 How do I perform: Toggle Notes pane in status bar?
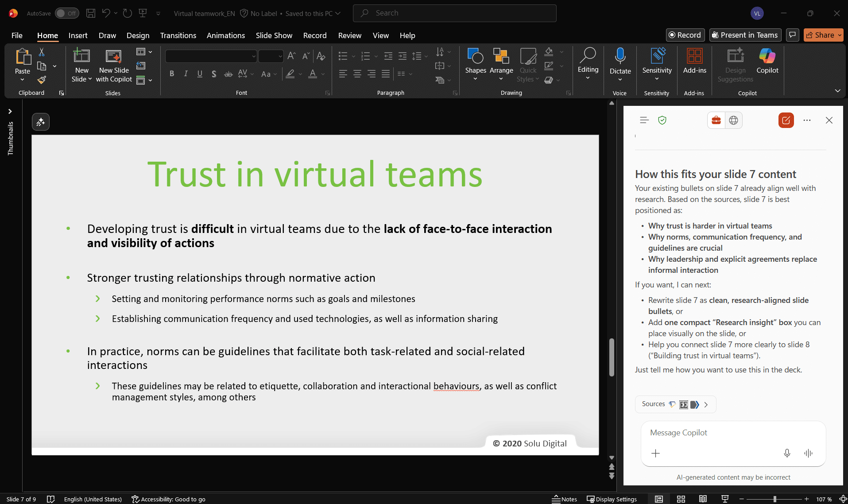(x=565, y=499)
